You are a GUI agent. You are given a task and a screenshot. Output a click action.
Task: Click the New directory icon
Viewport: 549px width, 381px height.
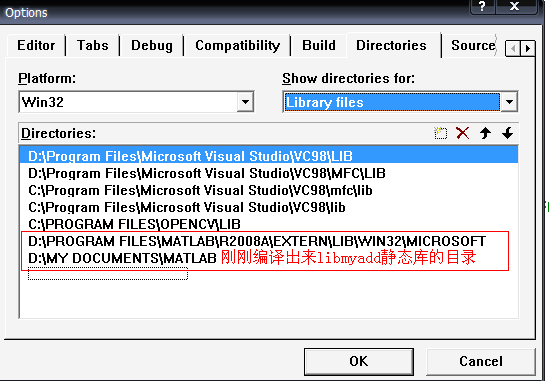(440, 133)
